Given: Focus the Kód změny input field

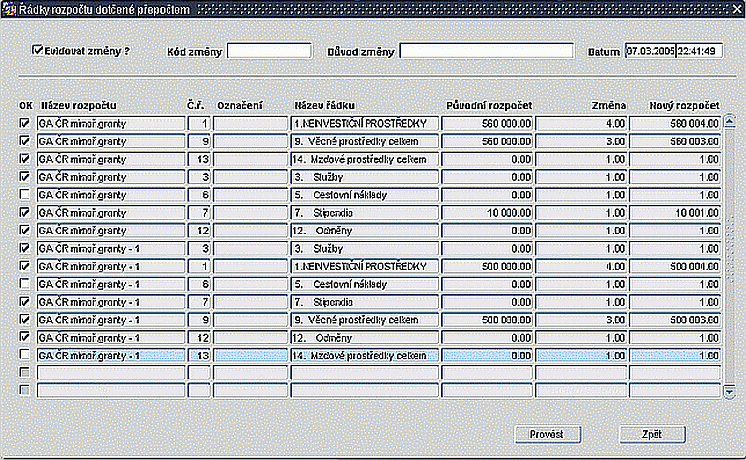Looking at the screenshot, I should [x=269, y=51].
